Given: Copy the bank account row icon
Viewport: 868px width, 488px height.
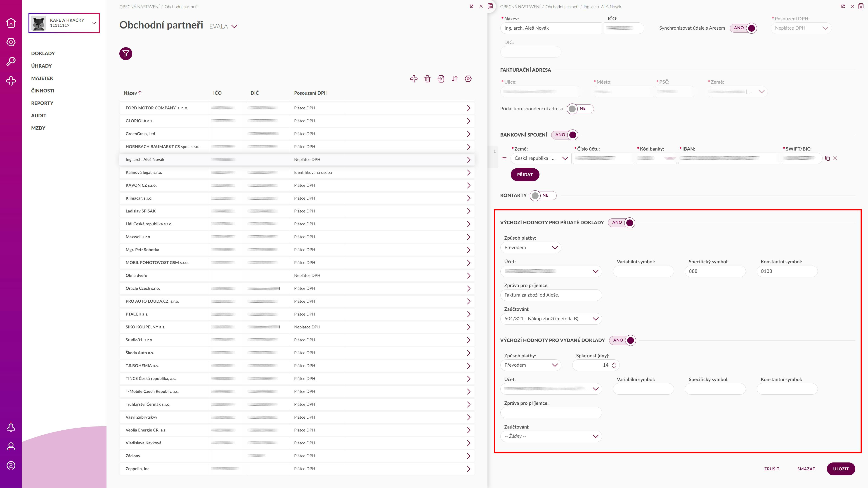Looking at the screenshot, I should point(828,158).
